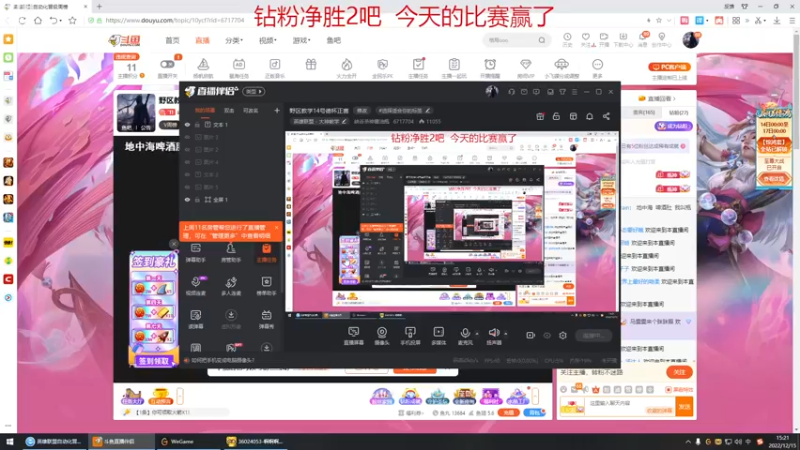800x450 pixels.
Task: Select first scene tab in companion panel
Action: pyautogui.click(x=205, y=110)
